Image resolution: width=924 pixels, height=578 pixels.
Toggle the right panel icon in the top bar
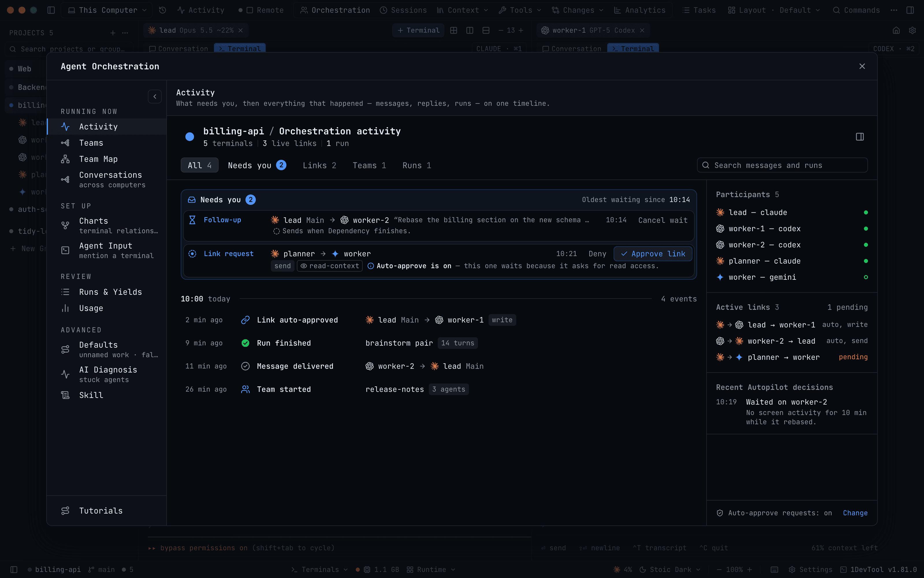[x=910, y=10]
